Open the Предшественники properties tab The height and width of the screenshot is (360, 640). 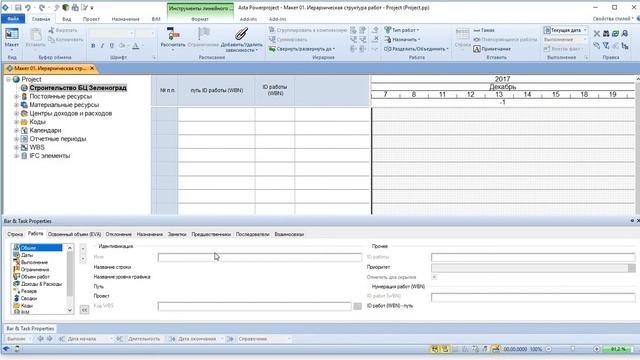[x=211, y=234]
